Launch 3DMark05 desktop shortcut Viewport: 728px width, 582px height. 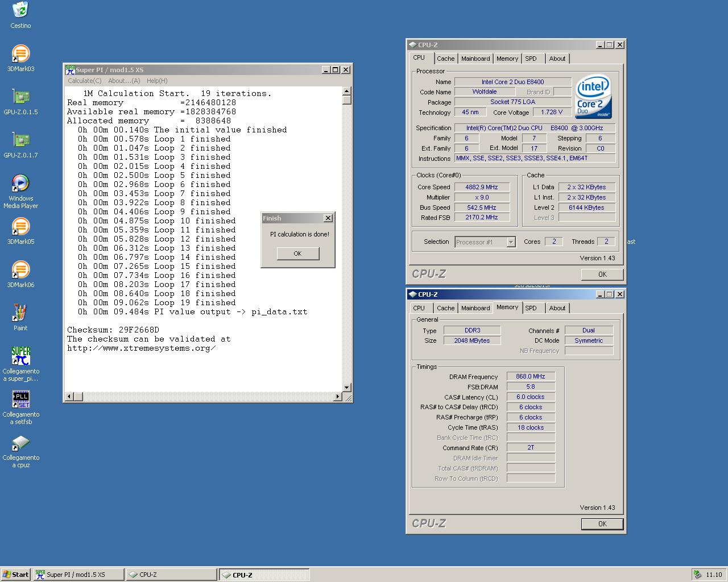(x=20, y=226)
